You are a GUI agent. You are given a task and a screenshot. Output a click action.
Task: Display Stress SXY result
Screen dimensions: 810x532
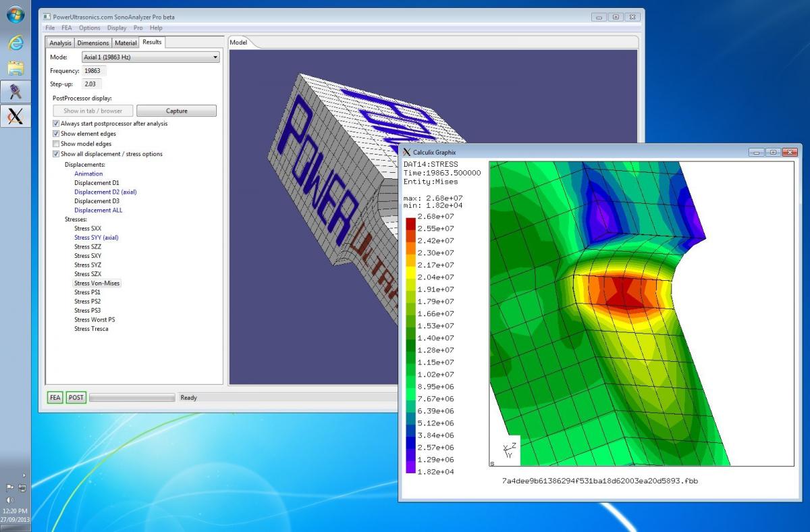88,256
